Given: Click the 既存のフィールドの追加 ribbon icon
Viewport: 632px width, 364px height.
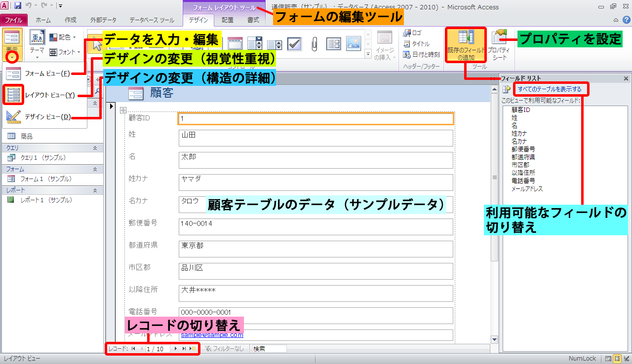Looking at the screenshot, I should 466,44.
